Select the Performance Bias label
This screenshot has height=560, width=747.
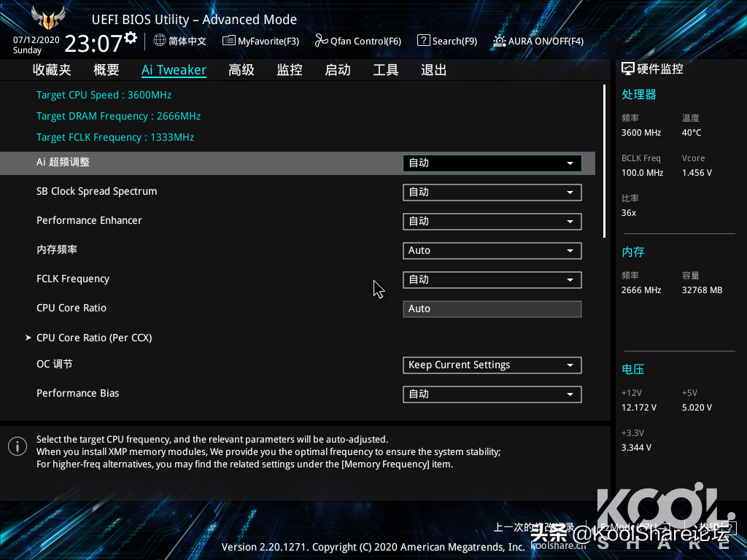(77, 393)
